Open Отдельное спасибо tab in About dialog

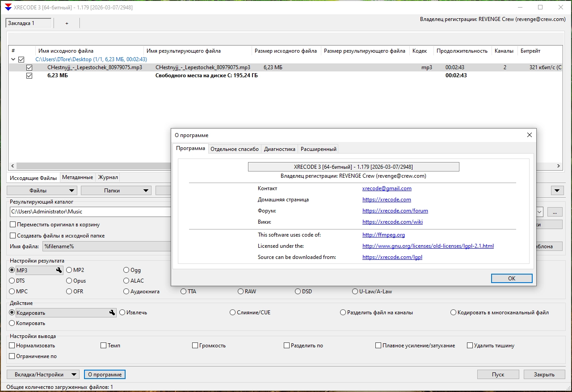pyautogui.click(x=235, y=149)
